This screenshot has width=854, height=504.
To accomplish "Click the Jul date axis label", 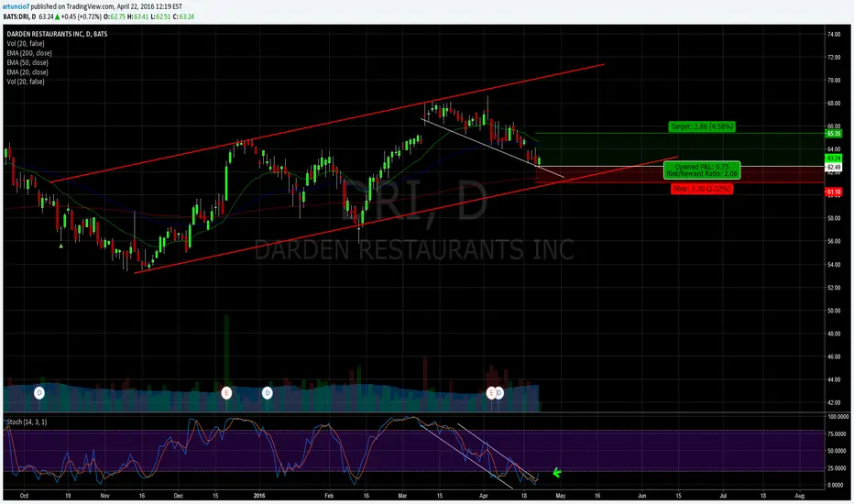I will pos(723,496).
